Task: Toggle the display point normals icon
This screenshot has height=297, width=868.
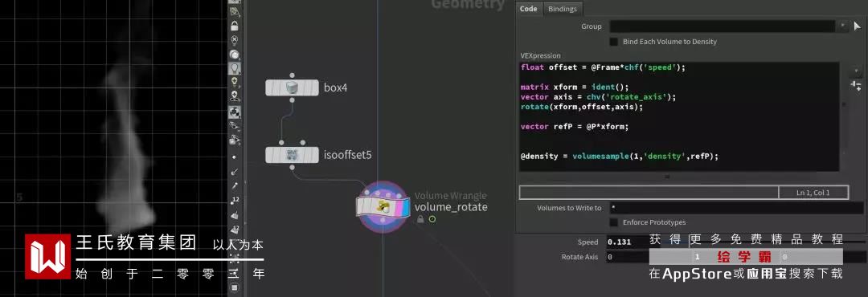Action: tap(235, 172)
